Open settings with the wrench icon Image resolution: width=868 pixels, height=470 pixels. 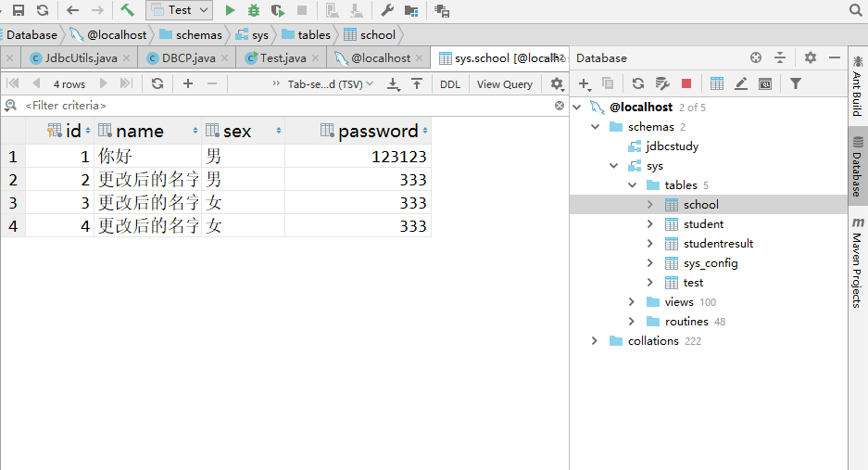coord(387,10)
